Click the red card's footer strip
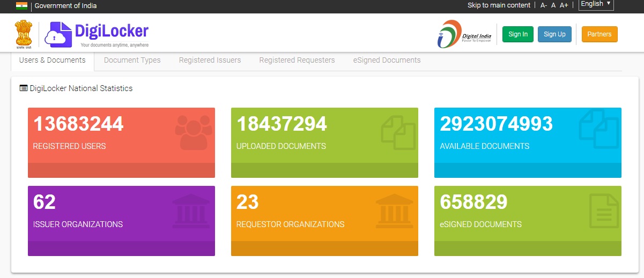Screen dimensions: 644x278 tap(121, 170)
